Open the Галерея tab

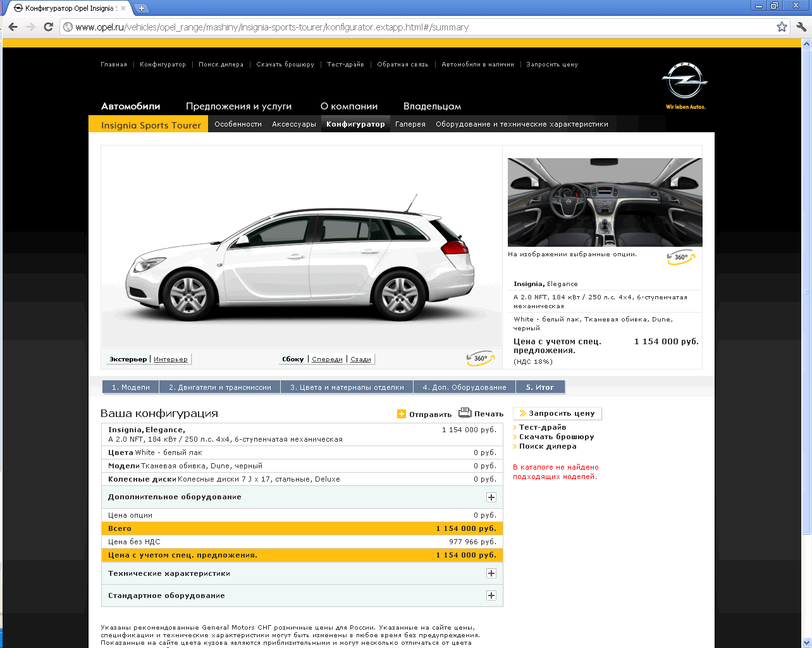click(x=410, y=124)
